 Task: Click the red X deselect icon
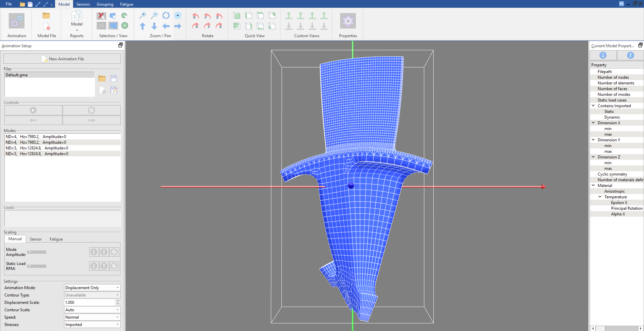101,16
